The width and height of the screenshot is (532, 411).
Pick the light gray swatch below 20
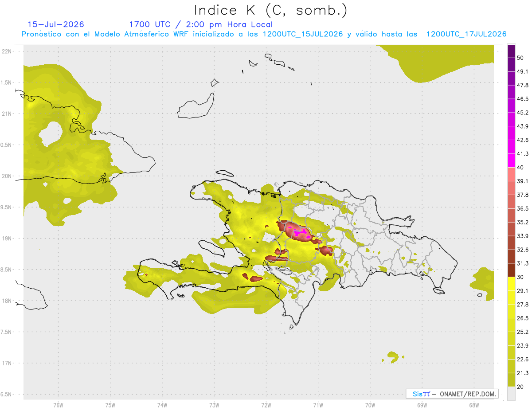[512, 393]
